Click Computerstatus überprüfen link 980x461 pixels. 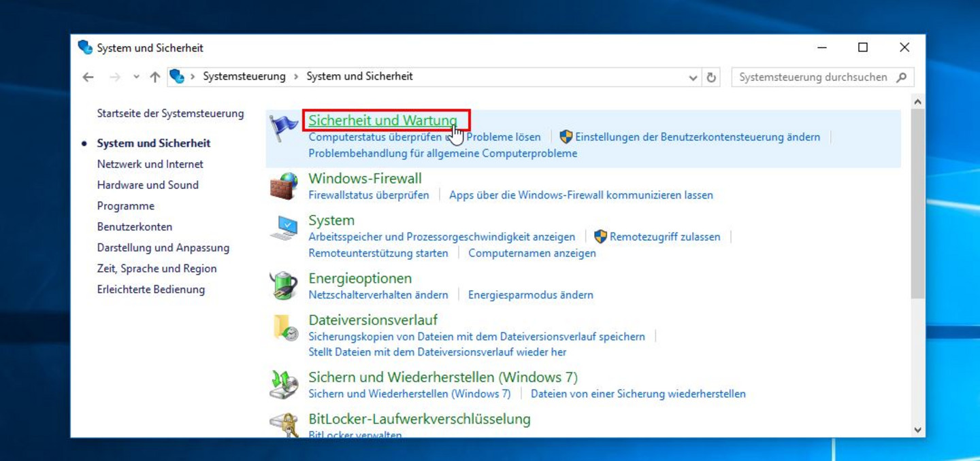coord(375,137)
